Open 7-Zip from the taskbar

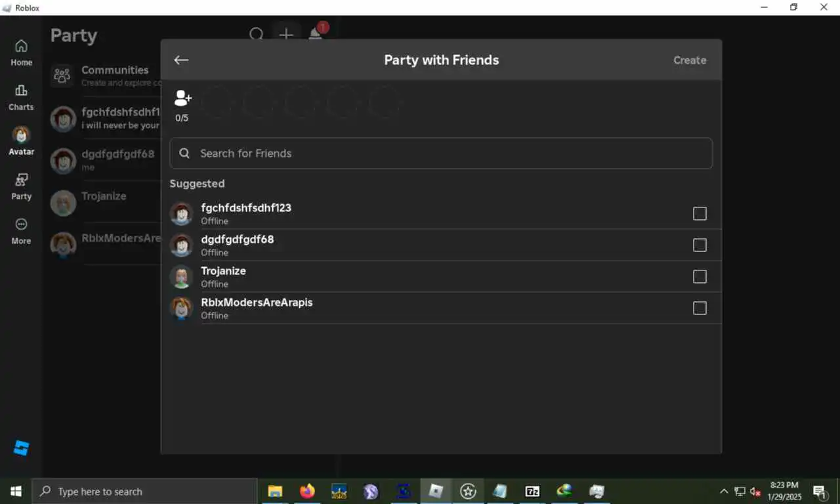click(532, 491)
